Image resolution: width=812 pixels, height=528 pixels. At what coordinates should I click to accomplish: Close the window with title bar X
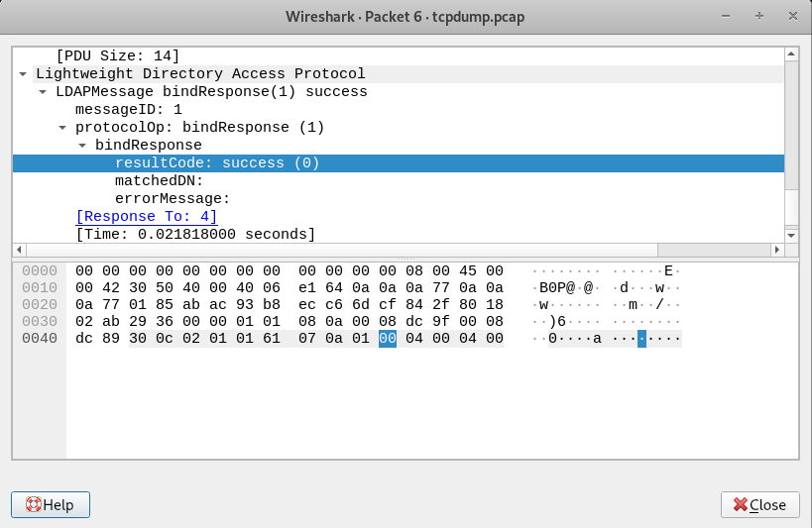pos(793,16)
